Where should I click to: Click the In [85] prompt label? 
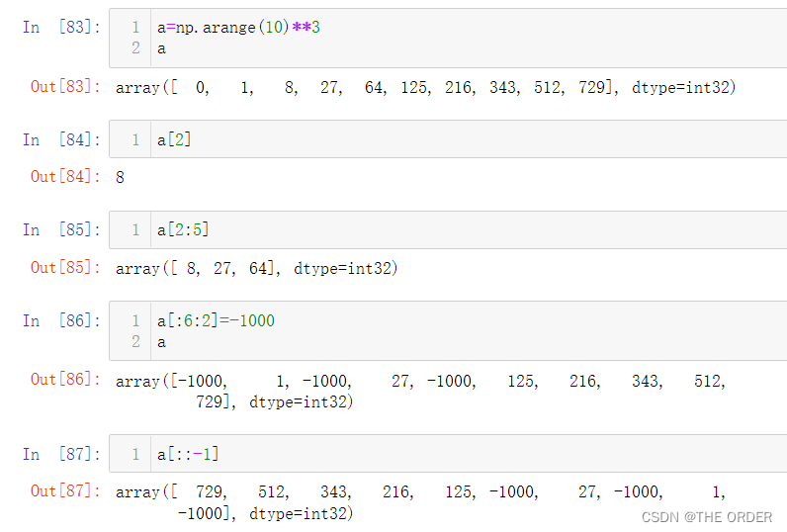click(x=61, y=229)
